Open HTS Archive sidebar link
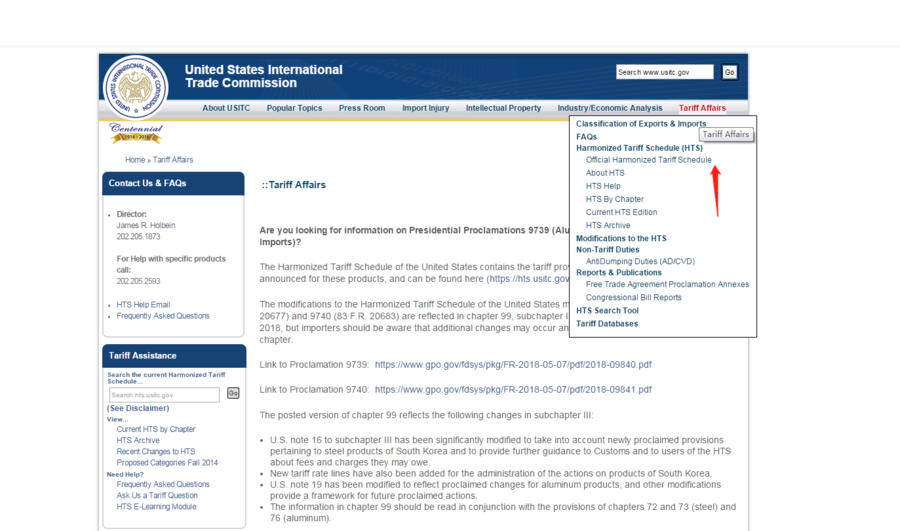900x531 pixels. click(138, 440)
